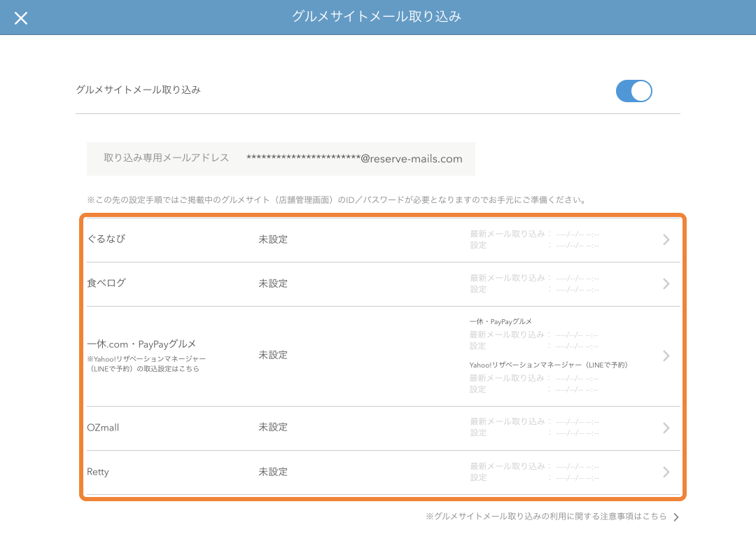This screenshot has width=756, height=553.
Task: Click the 未設定 status on the Retty row
Action: 273,472
